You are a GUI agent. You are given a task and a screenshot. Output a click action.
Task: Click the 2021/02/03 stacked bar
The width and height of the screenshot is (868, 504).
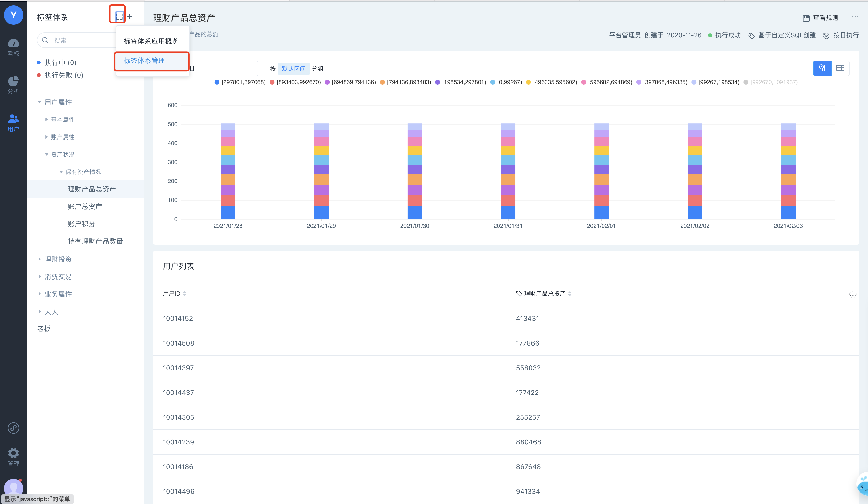pyautogui.click(x=788, y=171)
